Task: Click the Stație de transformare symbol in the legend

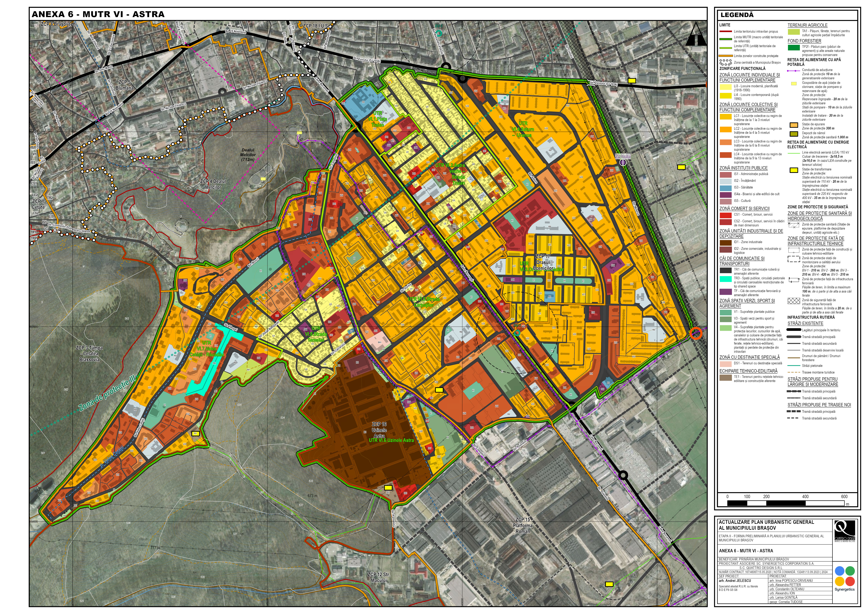Action: click(794, 170)
